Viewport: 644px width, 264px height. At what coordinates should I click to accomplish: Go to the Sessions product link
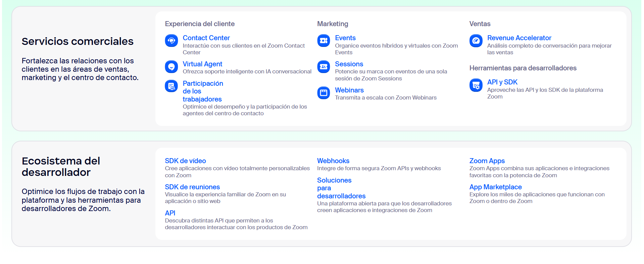click(x=349, y=64)
